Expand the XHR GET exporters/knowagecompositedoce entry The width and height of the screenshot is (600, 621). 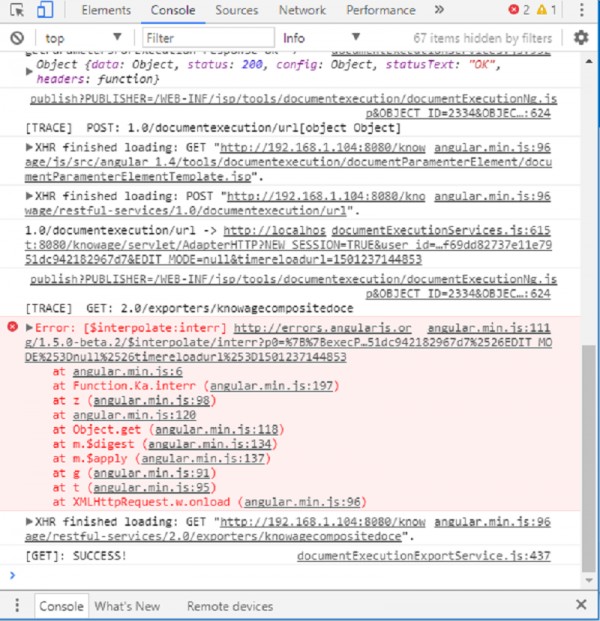tap(29, 521)
